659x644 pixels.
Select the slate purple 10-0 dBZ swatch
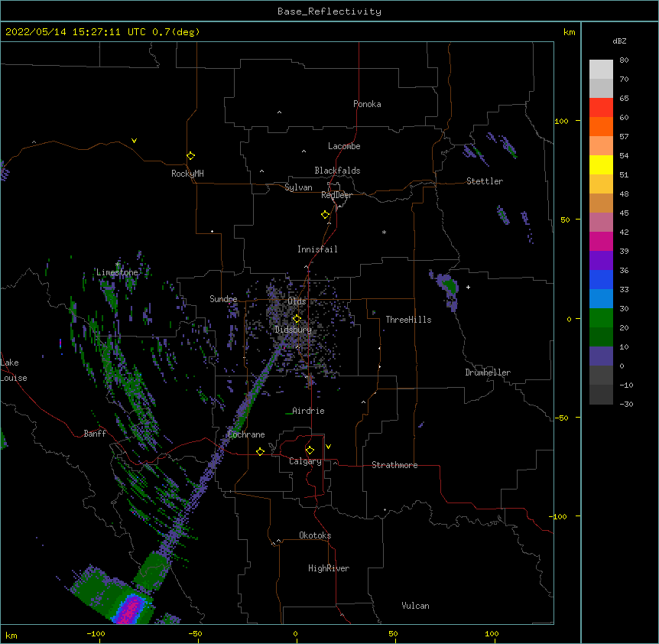(601, 356)
